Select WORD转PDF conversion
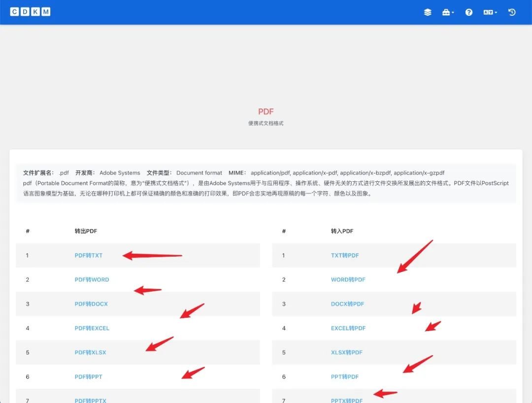This screenshot has width=532, height=403. [348, 279]
